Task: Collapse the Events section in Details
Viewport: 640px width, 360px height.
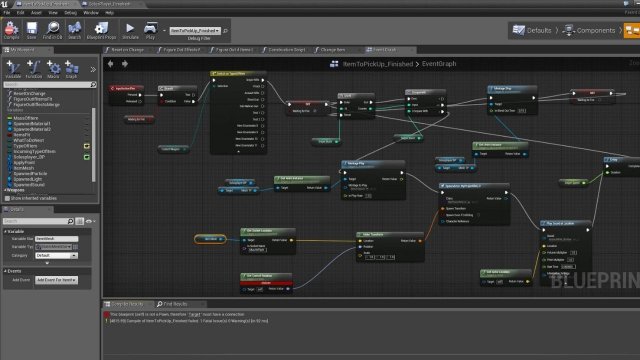Action: pos(6,271)
